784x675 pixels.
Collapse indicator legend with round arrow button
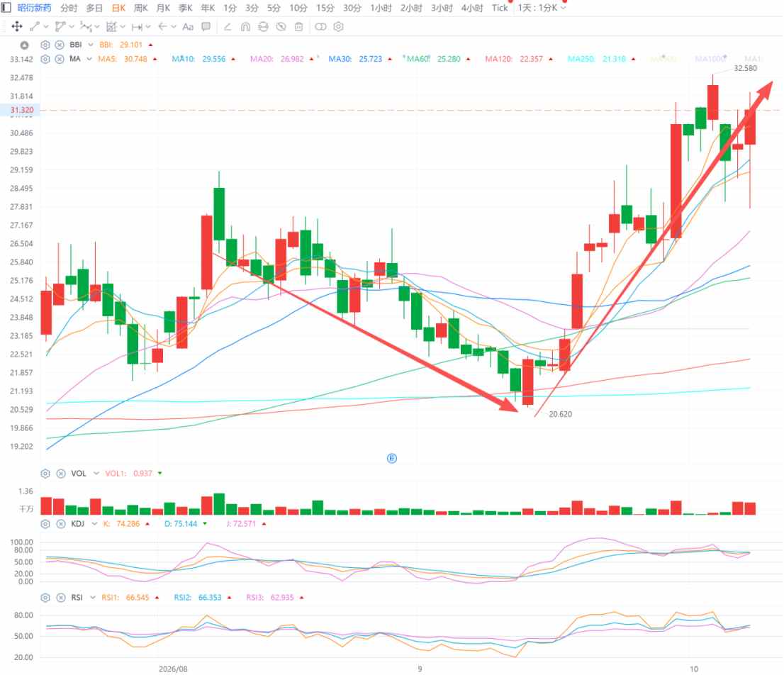[24, 45]
